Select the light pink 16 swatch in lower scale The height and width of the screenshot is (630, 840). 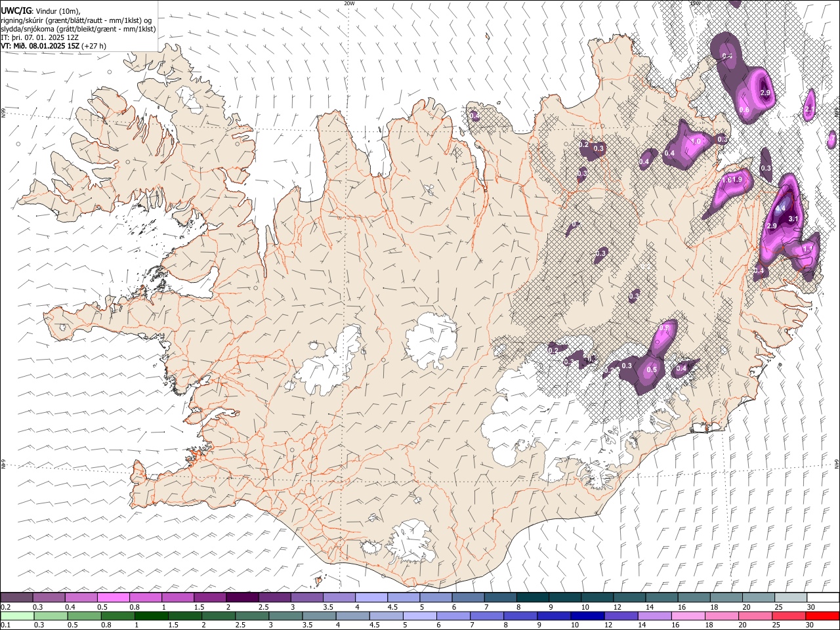688,616
